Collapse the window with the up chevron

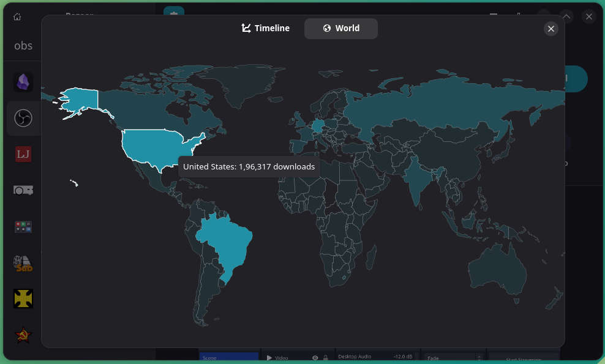(x=566, y=16)
